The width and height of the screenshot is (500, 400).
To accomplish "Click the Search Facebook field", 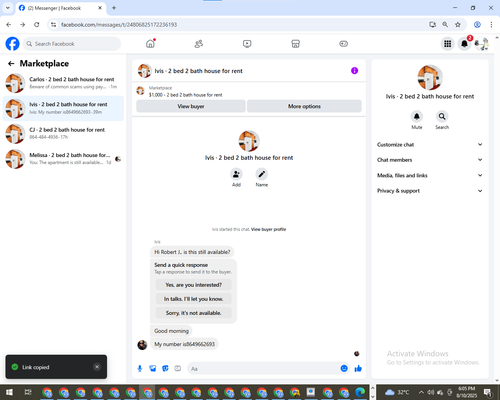I will pyautogui.click(x=72, y=44).
